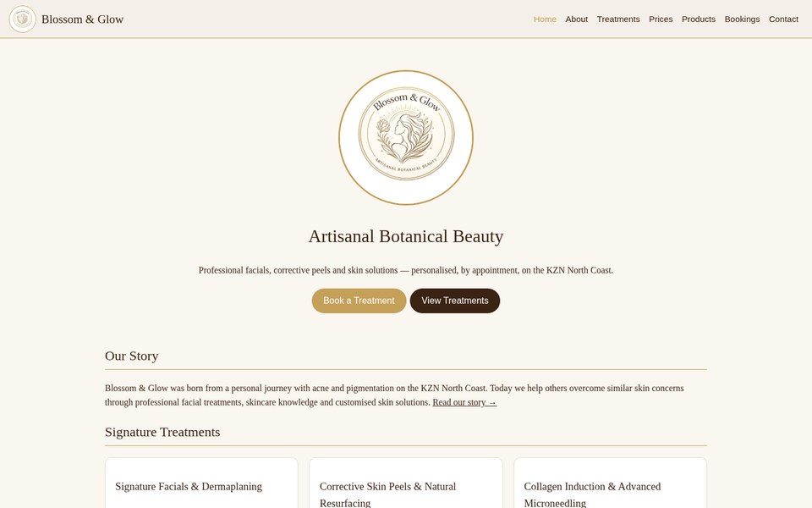812x508 pixels.
Task: Click the Blossom & Glow site title
Action: 82,19
